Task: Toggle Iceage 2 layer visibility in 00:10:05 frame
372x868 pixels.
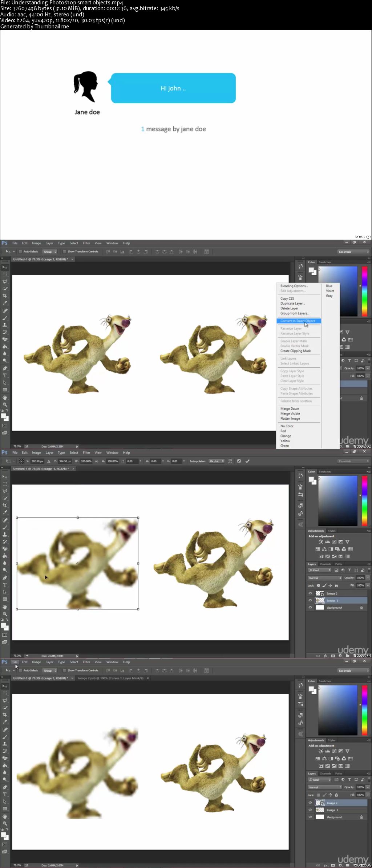Action: [x=310, y=803]
